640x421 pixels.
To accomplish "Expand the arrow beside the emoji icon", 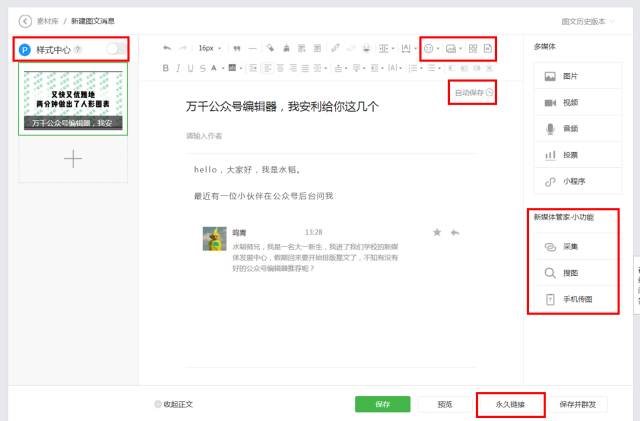I will pyautogui.click(x=438, y=49).
